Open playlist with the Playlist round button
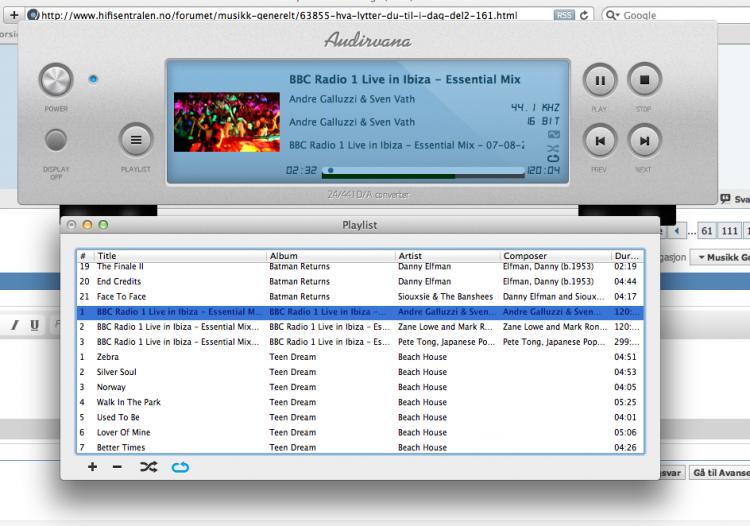This screenshot has width=750, height=526. coord(136,140)
